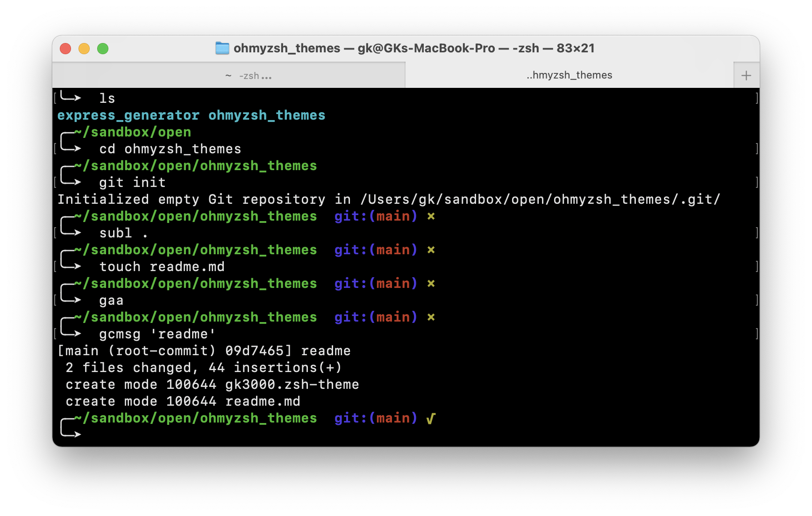Click ohmyzsh_themes in the ls output
812x516 pixels.
click(267, 115)
